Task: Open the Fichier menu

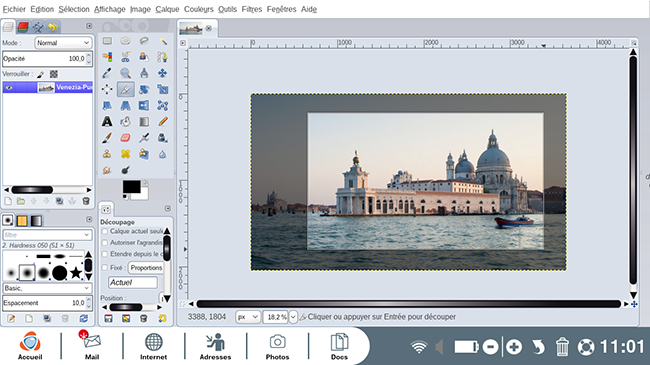Action: [14, 9]
